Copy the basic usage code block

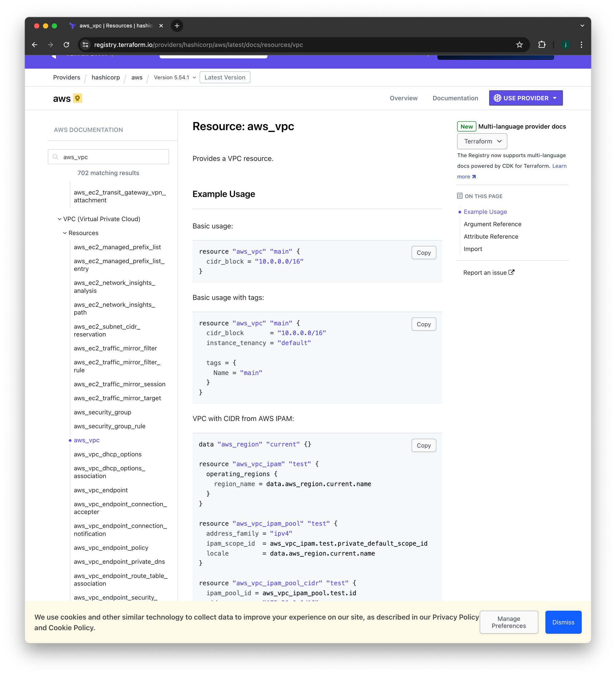click(423, 253)
